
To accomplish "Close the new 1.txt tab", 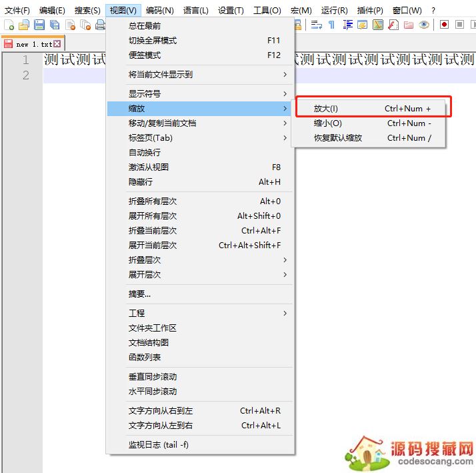I will point(57,44).
